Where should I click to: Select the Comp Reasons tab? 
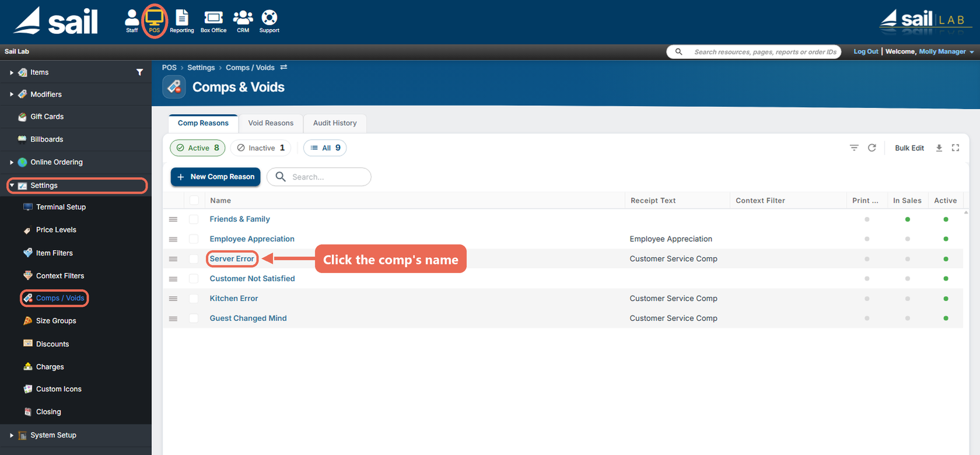pyautogui.click(x=203, y=123)
